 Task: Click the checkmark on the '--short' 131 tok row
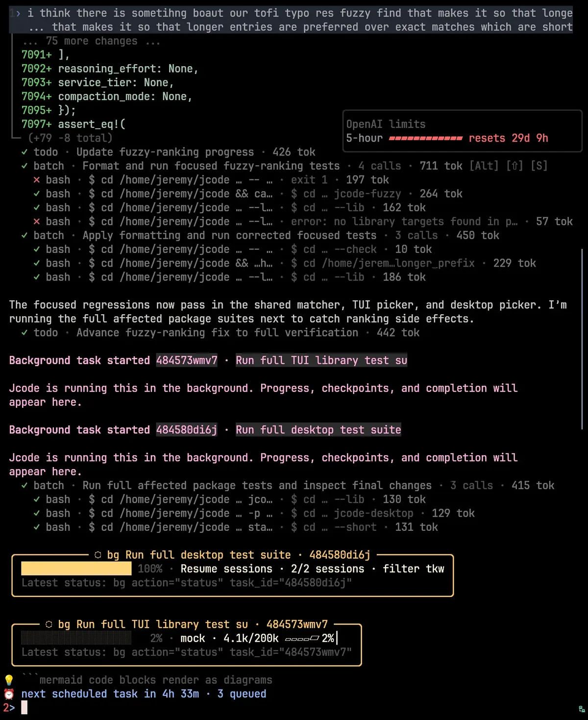[x=37, y=527]
